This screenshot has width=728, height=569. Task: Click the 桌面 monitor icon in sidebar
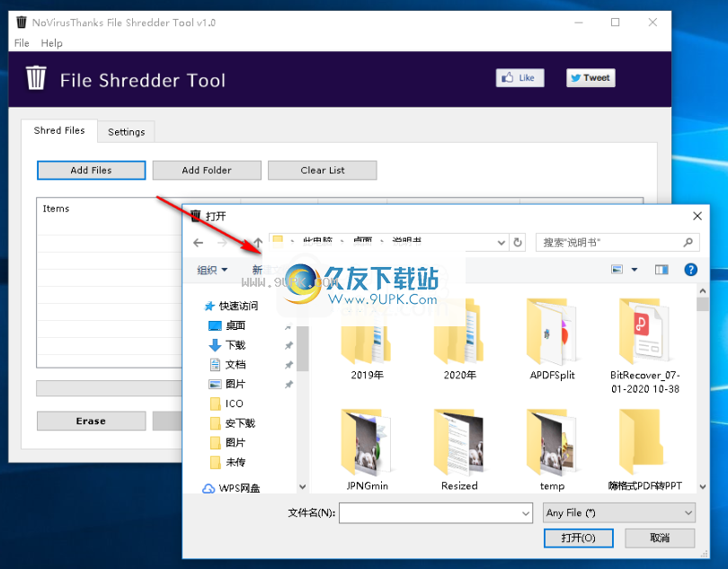click(x=215, y=325)
